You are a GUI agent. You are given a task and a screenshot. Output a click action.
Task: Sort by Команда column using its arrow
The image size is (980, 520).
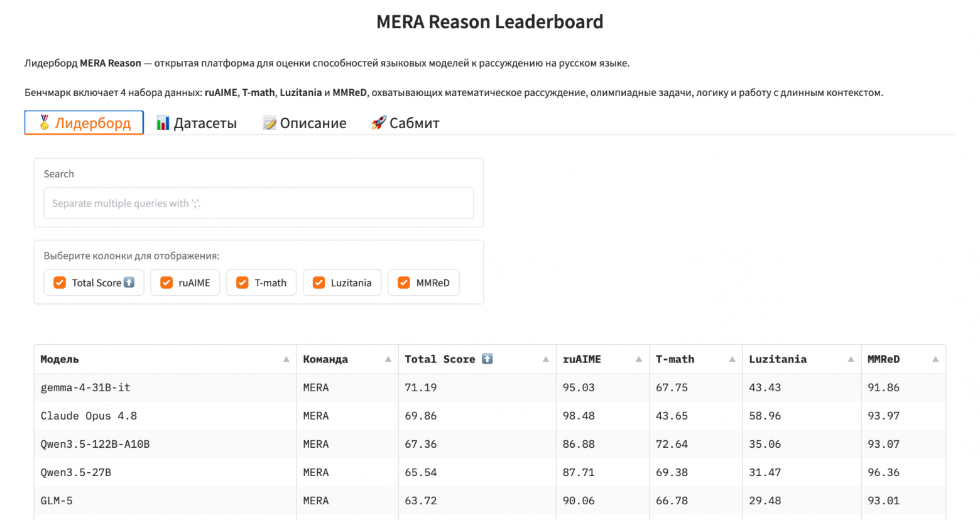388,359
